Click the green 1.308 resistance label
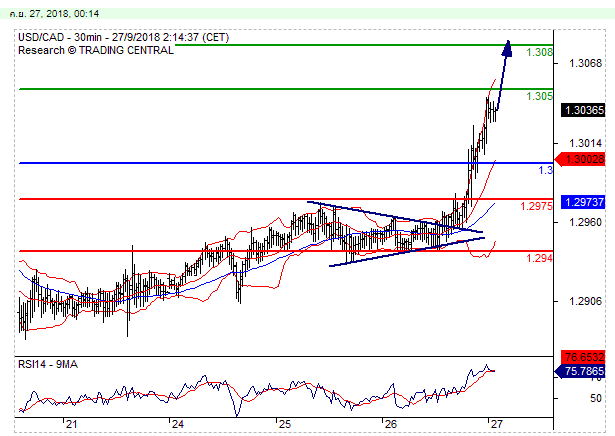Screen dimensions: 615x436 539,52
